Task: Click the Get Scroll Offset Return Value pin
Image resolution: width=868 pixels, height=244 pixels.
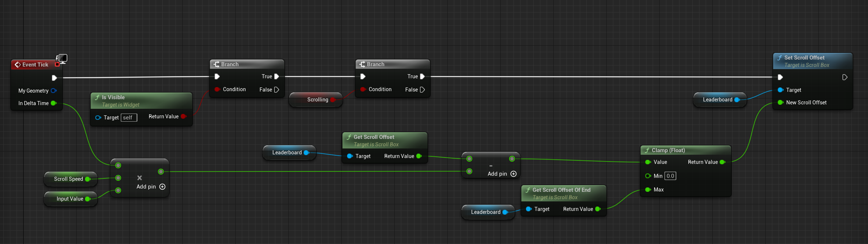Action: click(x=419, y=156)
